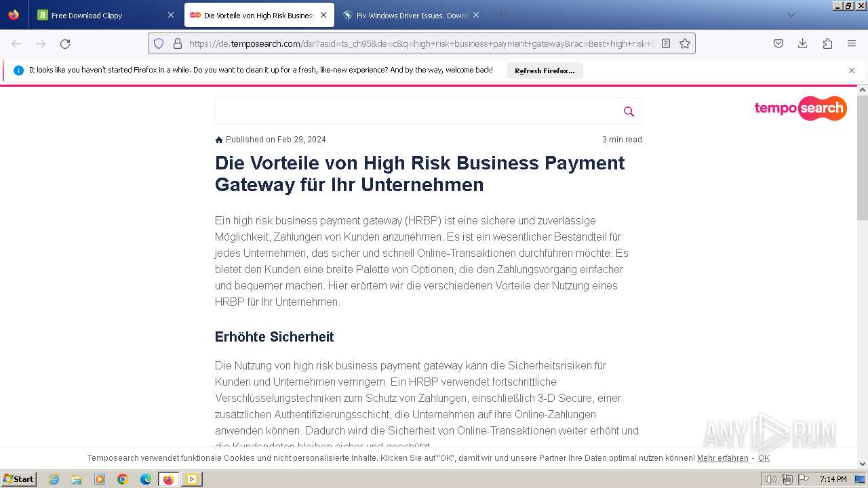Launch Microsoft Edge from the taskbar
Screen dimensions: 868x488
146,479
